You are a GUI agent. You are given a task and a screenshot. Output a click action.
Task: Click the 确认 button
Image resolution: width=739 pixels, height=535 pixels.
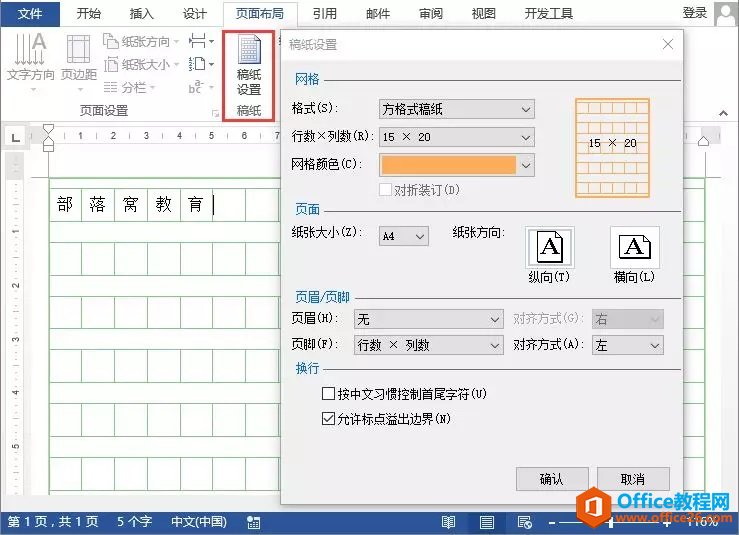pos(552,479)
